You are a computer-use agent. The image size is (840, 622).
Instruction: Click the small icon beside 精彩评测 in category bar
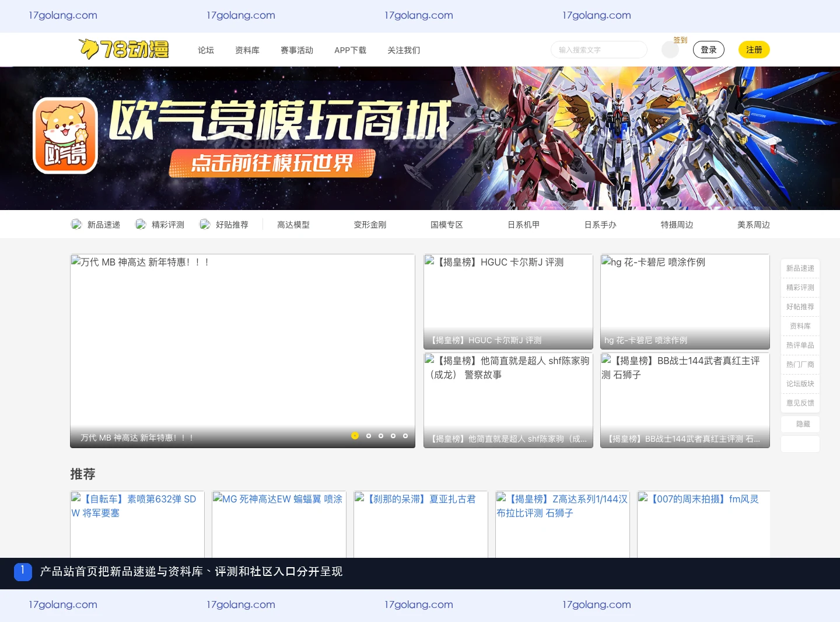click(141, 225)
